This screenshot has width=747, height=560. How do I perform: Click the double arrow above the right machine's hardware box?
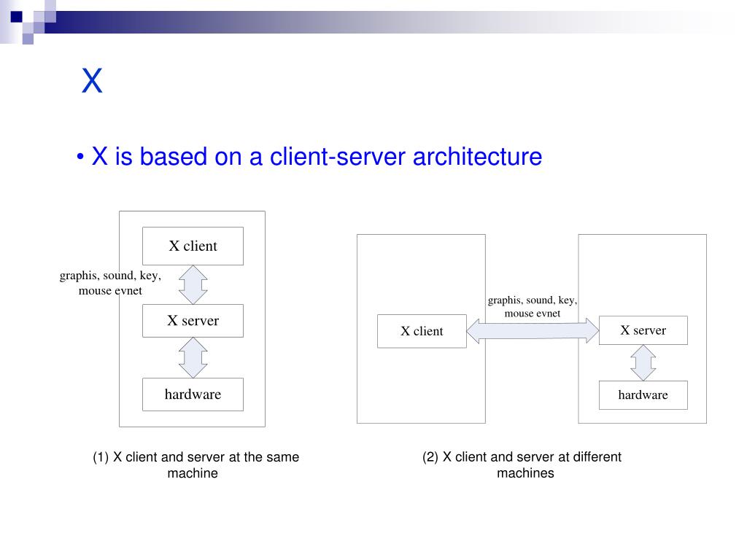(x=643, y=363)
